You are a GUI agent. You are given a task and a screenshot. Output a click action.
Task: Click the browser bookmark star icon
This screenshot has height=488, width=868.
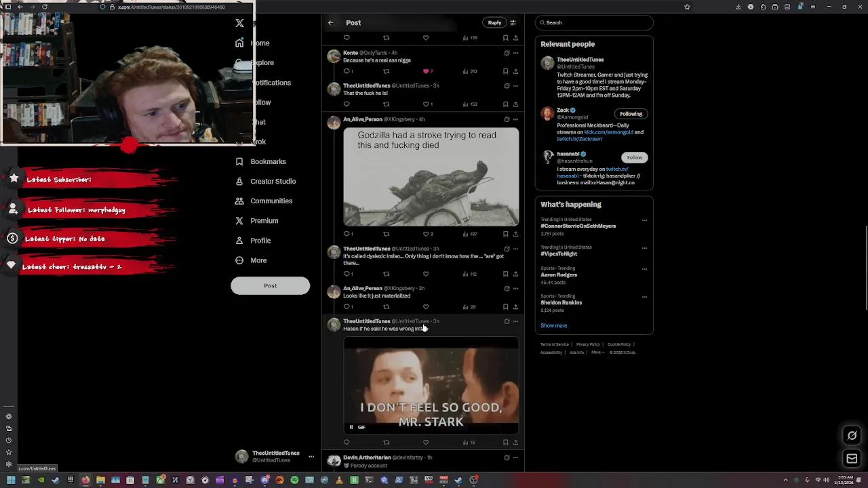pos(687,7)
